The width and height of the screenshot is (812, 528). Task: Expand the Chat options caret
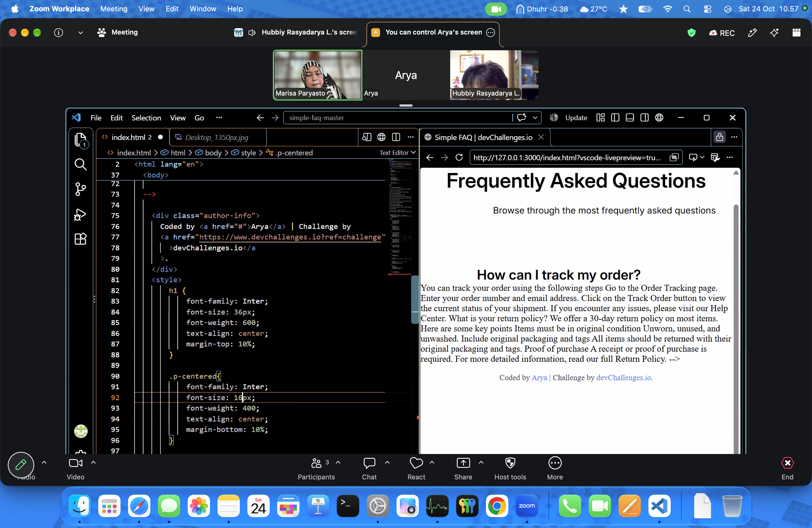click(387, 463)
